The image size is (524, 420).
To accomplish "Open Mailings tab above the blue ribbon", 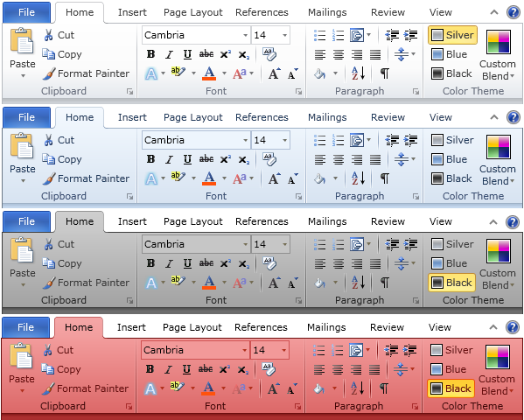I will [x=327, y=117].
